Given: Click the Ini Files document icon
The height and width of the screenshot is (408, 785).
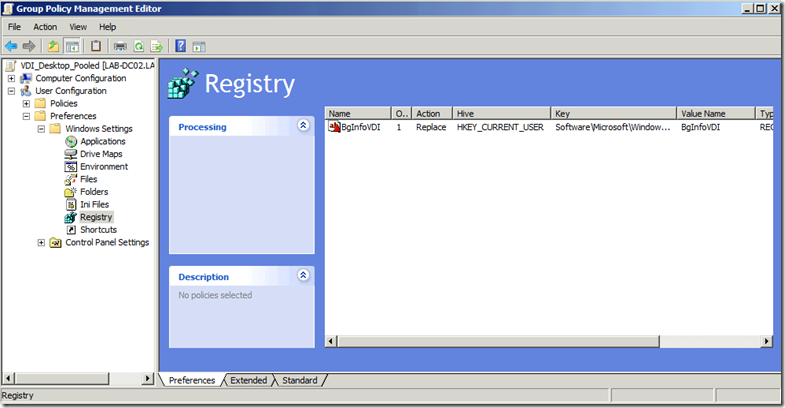Looking at the screenshot, I should click(71, 204).
